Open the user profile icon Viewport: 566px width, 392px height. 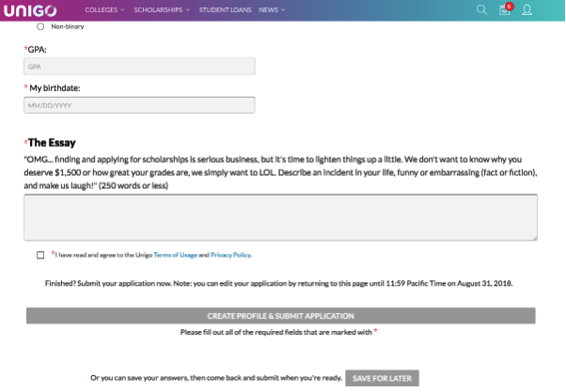click(x=527, y=9)
